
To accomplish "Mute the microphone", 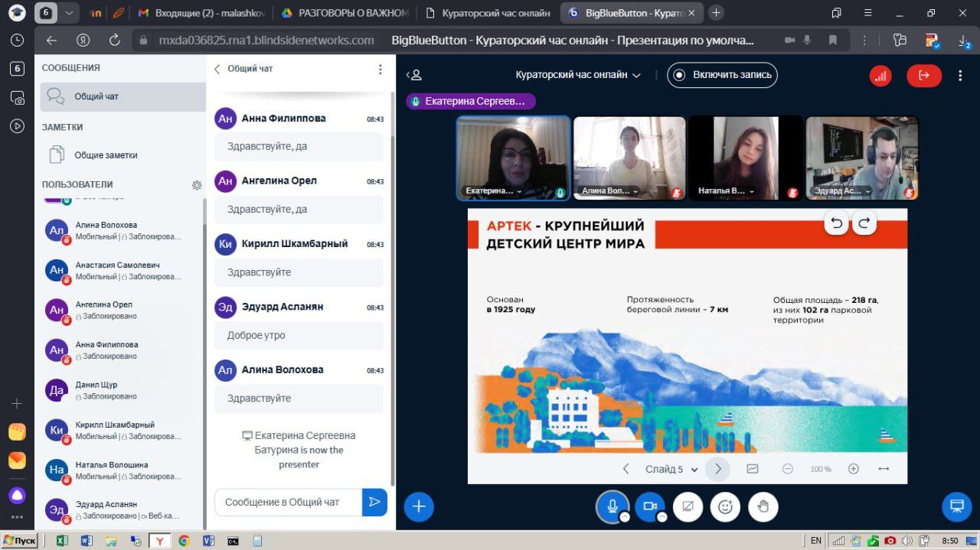I will point(612,506).
